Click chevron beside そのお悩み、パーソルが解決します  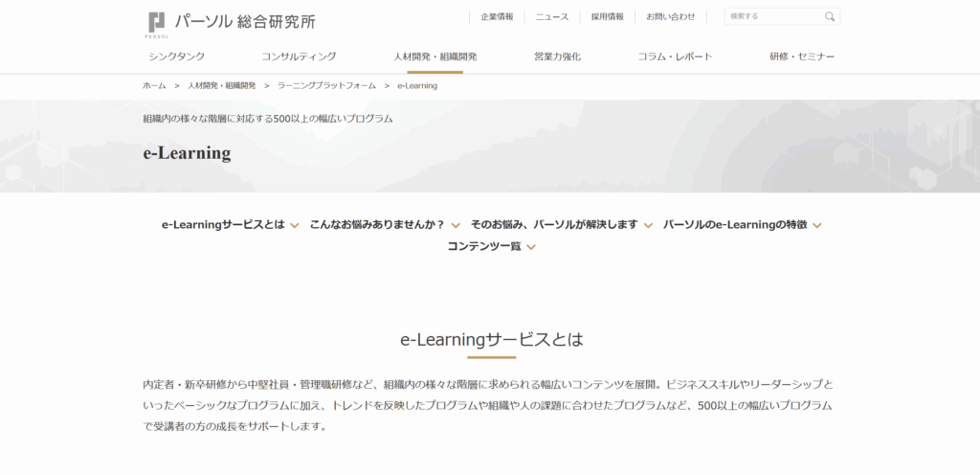point(648,226)
